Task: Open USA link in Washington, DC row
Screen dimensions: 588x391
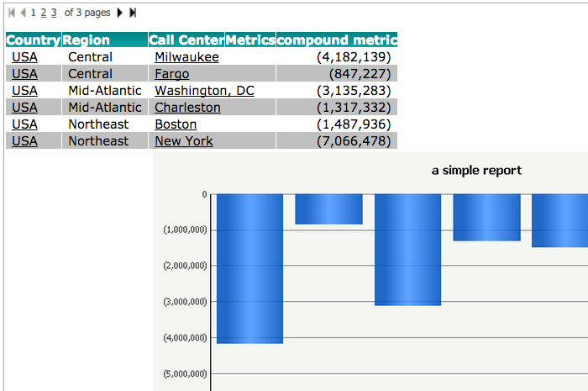Action: [x=24, y=91]
